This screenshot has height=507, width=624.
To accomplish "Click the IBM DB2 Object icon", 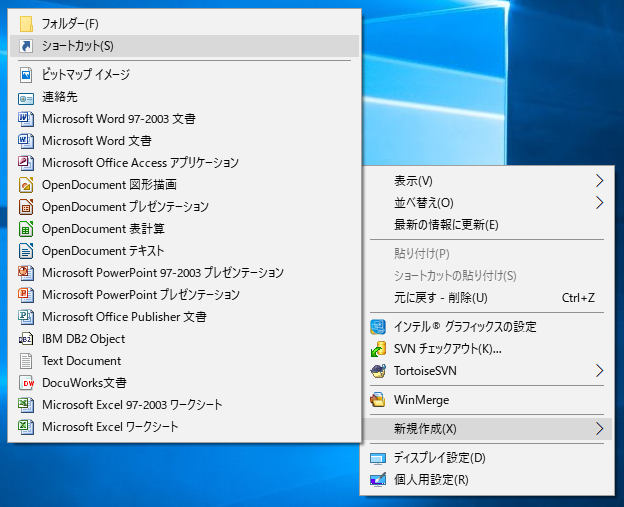I will pos(26,339).
